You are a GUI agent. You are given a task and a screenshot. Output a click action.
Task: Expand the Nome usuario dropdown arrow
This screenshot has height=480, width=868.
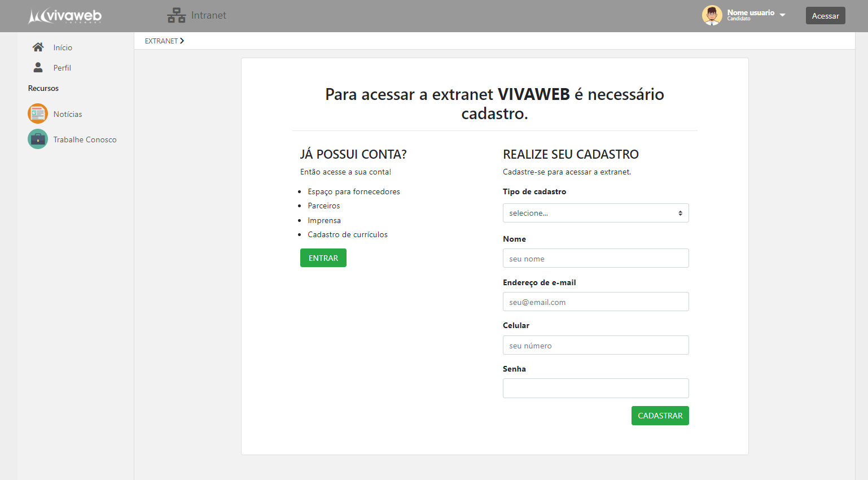[782, 15]
